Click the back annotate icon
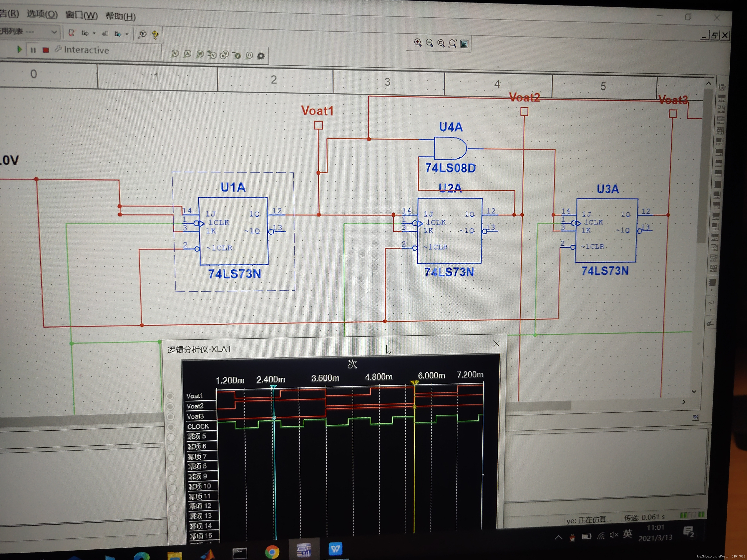Image resolution: width=747 pixels, height=560 pixels. (x=105, y=33)
